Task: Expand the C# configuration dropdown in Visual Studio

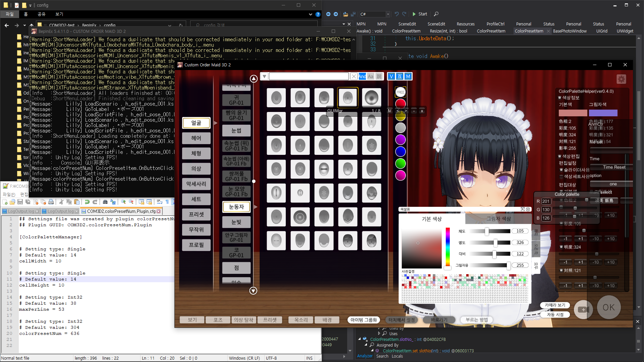Action: point(388,14)
